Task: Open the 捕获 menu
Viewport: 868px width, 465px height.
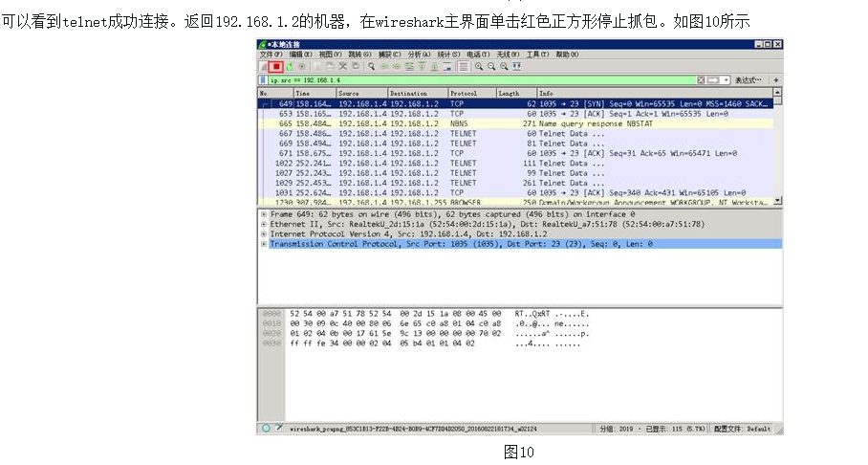Action: coord(389,55)
